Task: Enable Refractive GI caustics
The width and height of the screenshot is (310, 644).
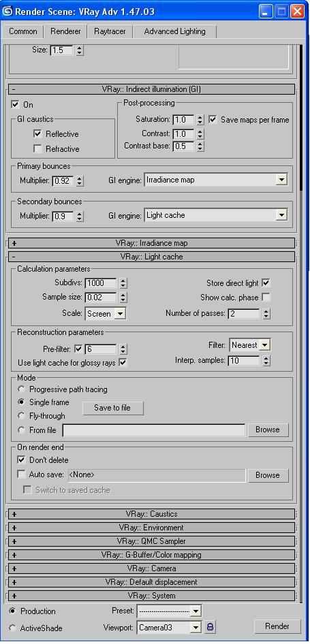Action: pos(38,148)
